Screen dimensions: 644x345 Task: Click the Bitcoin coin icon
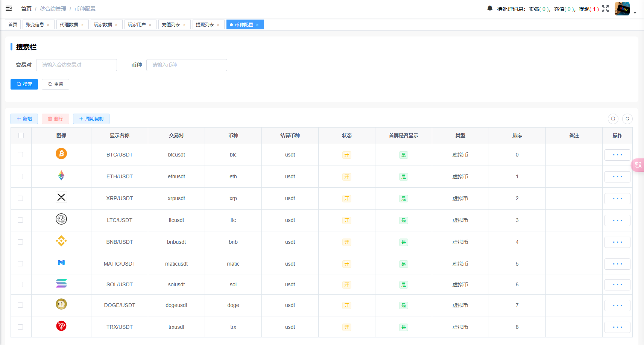[61, 154]
